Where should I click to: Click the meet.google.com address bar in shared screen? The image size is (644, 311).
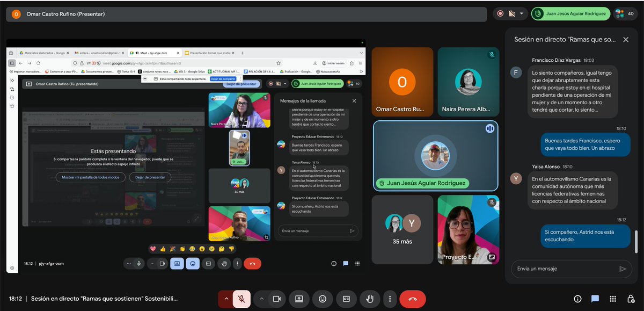click(x=177, y=63)
